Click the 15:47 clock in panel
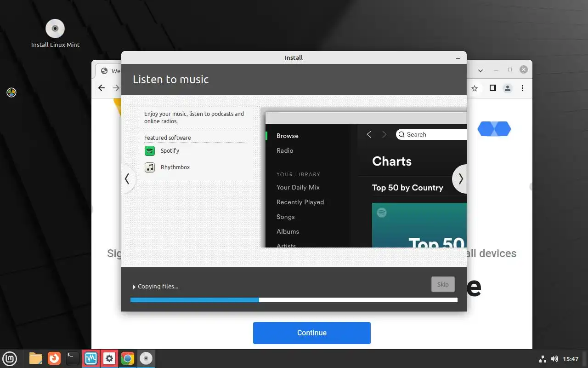588x368 pixels. [x=571, y=359]
